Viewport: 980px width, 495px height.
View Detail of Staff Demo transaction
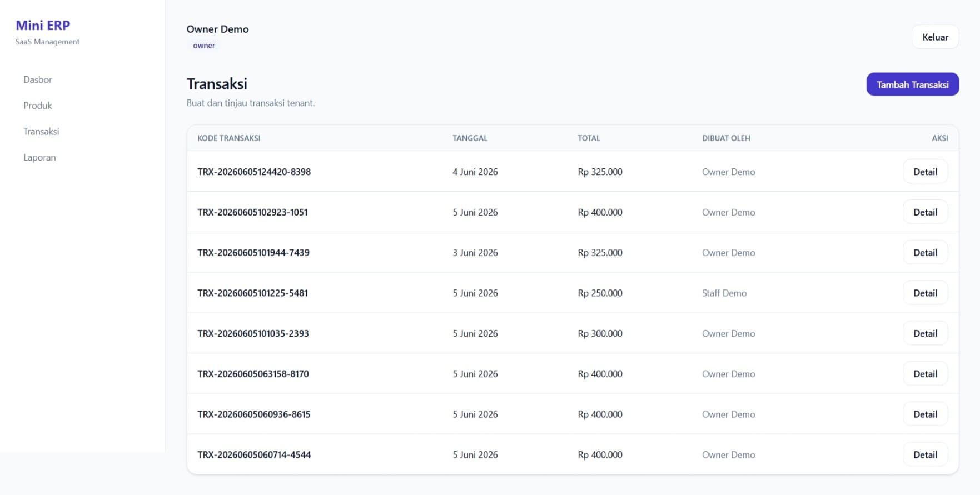(925, 293)
